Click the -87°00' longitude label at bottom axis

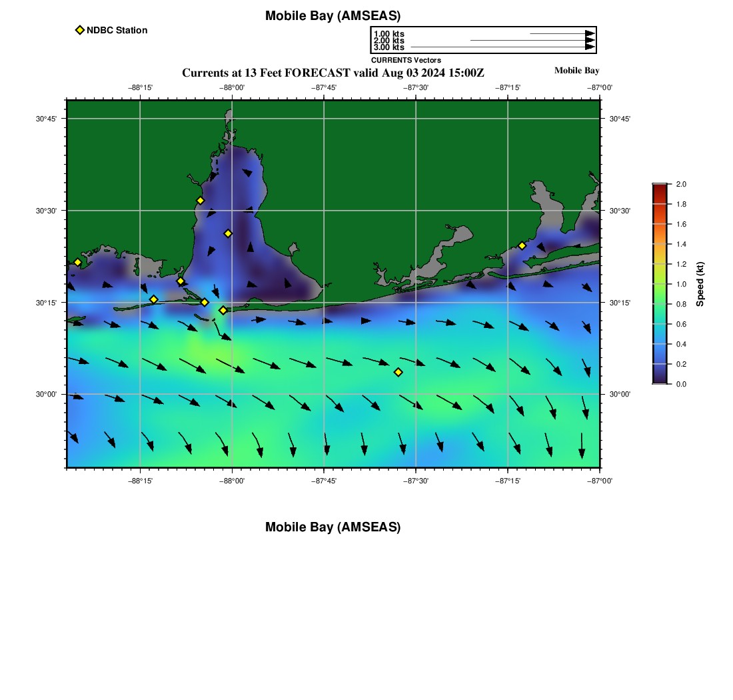pos(600,480)
